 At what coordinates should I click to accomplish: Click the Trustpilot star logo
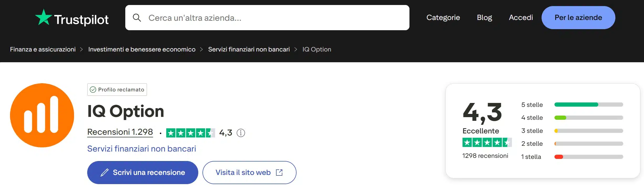43,17
